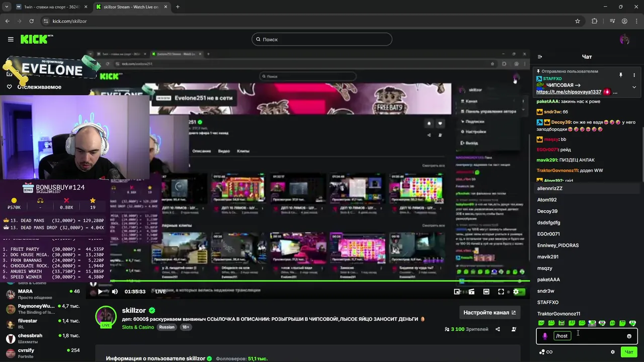Open the user avatar menu in Kick header
The width and height of the screenshot is (644, 362).
pyautogui.click(x=624, y=39)
